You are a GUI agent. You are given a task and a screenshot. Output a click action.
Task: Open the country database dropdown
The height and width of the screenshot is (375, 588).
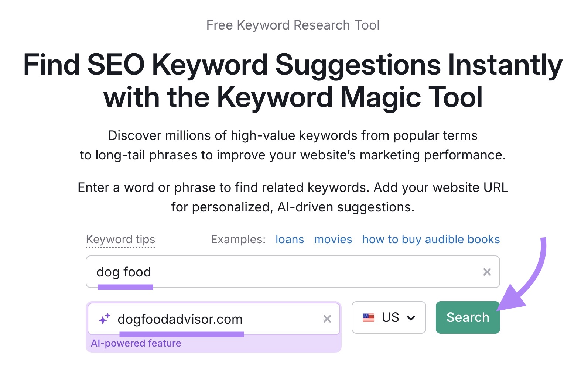[389, 317]
